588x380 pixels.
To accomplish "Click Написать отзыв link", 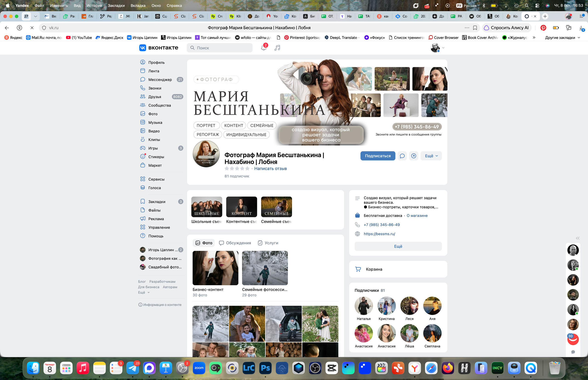I will (x=271, y=169).
